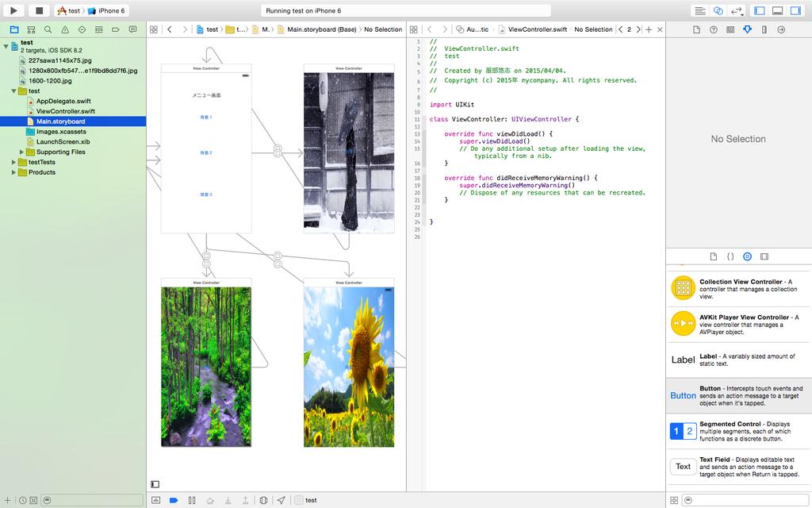
Task: Click the sunflower view controller scene
Action: [349, 367]
